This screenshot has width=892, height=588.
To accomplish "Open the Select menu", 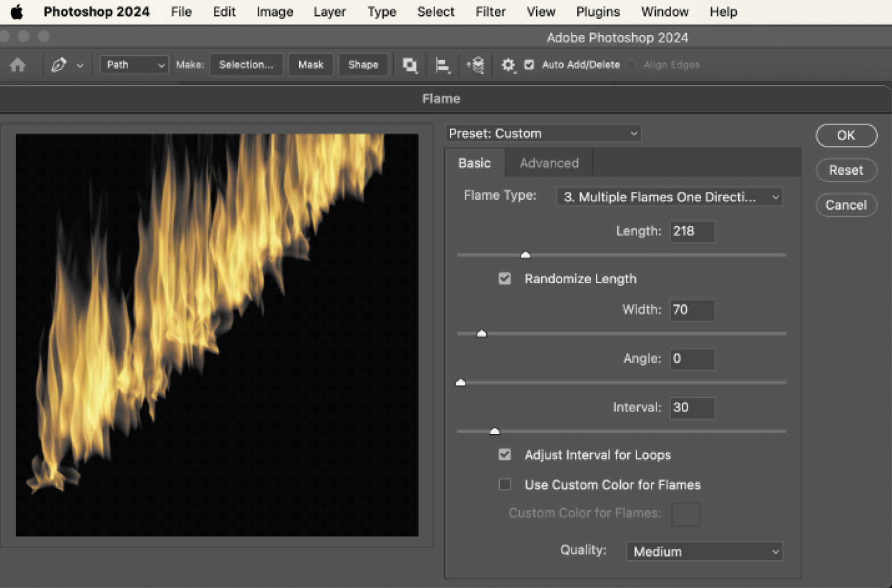I will click(x=435, y=11).
